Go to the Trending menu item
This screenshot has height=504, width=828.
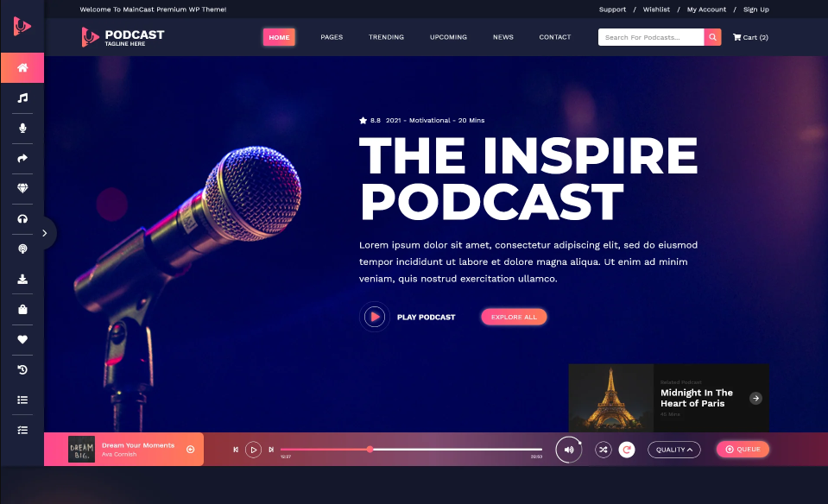tap(386, 37)
